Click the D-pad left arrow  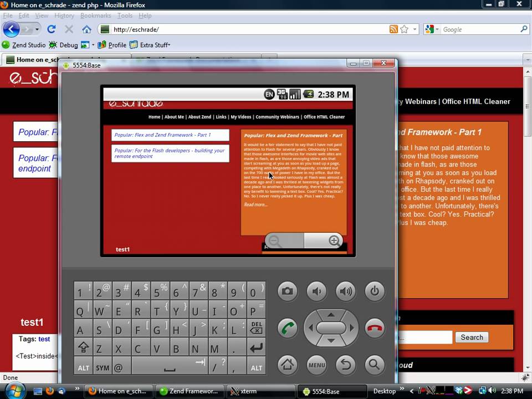tap(310, 328)
